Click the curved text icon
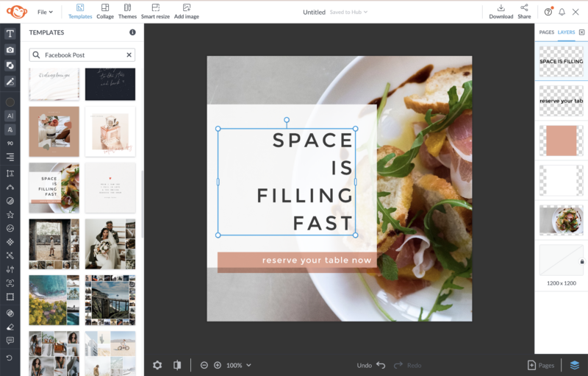Screen dimensions: 588x376 pyautogui.click(x=10, y=187)
